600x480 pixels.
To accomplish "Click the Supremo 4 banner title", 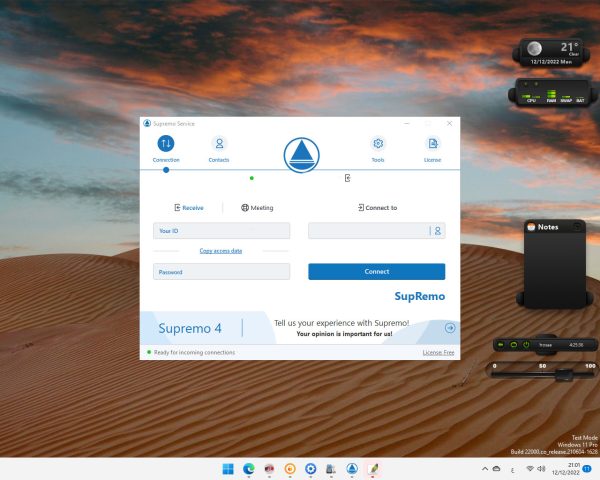I will click(190, 328).
